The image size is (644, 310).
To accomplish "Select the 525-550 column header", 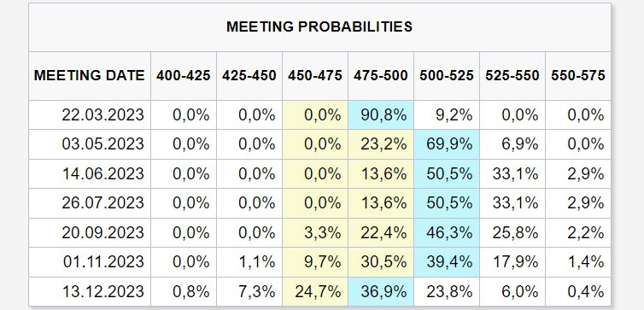I will [512, 75].
